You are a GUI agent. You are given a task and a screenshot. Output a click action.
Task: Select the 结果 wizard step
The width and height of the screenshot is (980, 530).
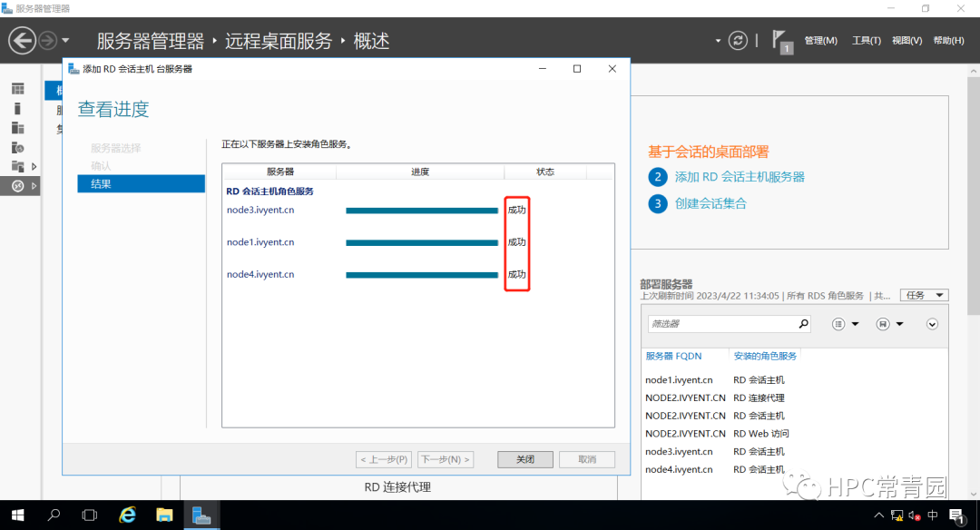tap(142, 183)
